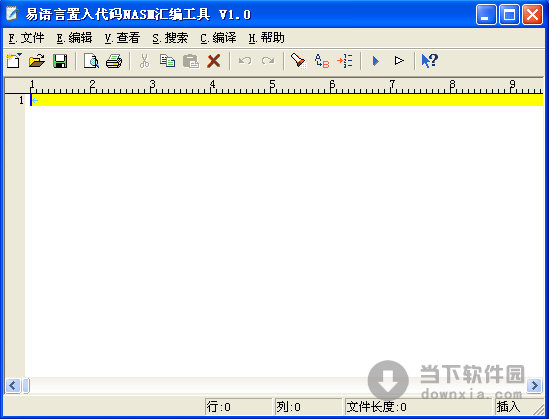549x419 pixels.
Task: Click ruler mark 5
Action: coord(272,84)
